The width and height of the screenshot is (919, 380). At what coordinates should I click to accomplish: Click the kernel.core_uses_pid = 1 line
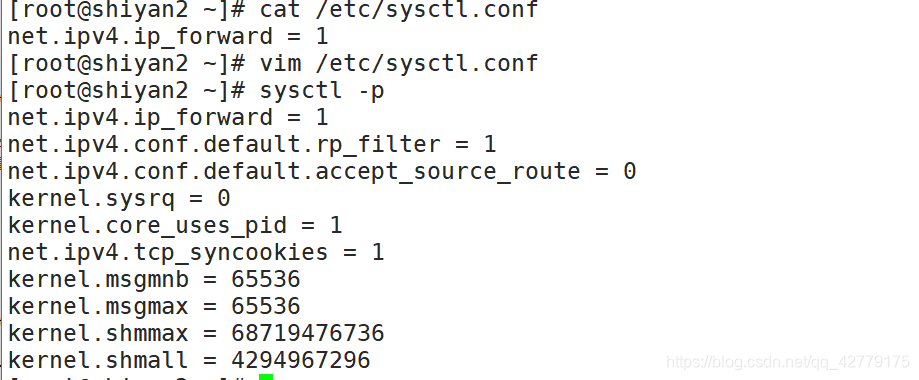click(x=175, y=226)
